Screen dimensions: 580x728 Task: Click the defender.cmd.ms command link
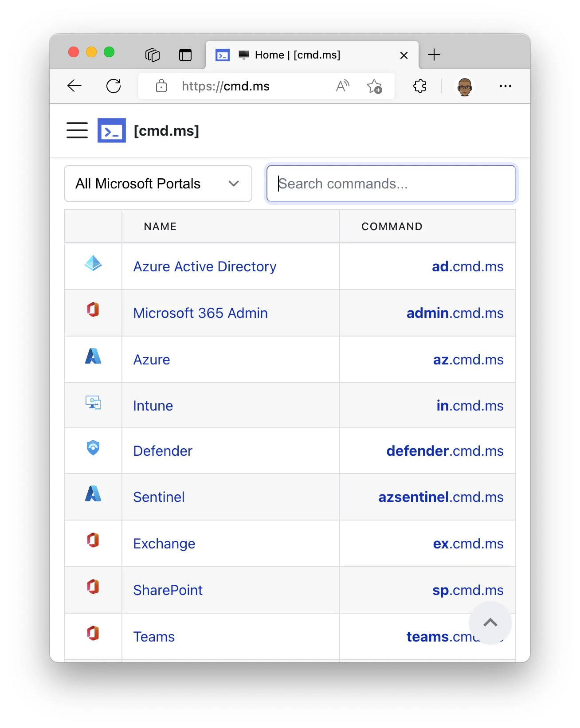click(x=445, y=451)
